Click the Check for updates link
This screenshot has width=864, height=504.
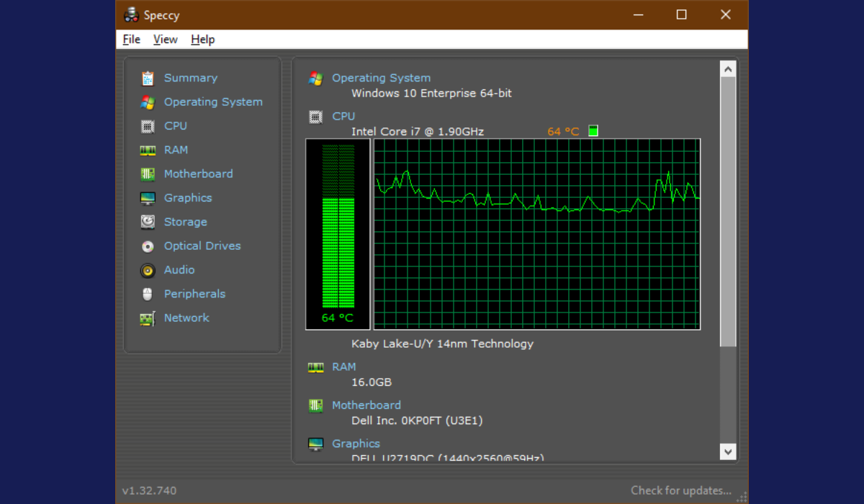coord(681,490)
